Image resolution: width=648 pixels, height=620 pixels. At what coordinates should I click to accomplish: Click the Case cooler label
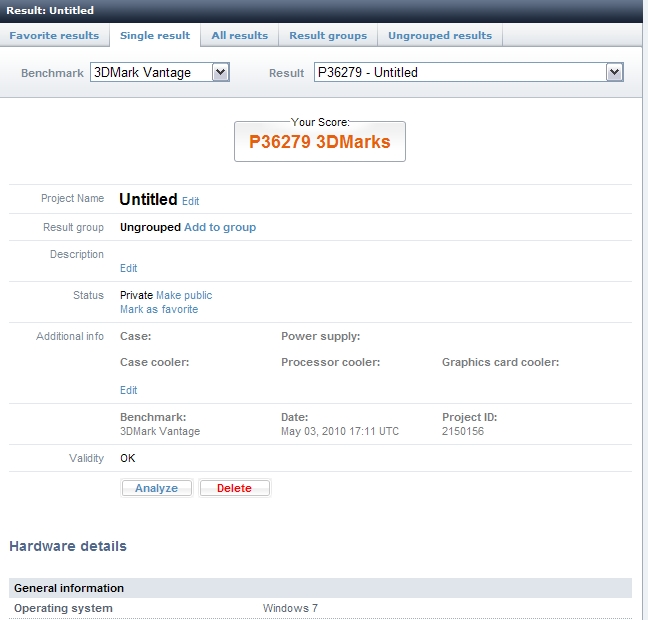click(155, 362)
